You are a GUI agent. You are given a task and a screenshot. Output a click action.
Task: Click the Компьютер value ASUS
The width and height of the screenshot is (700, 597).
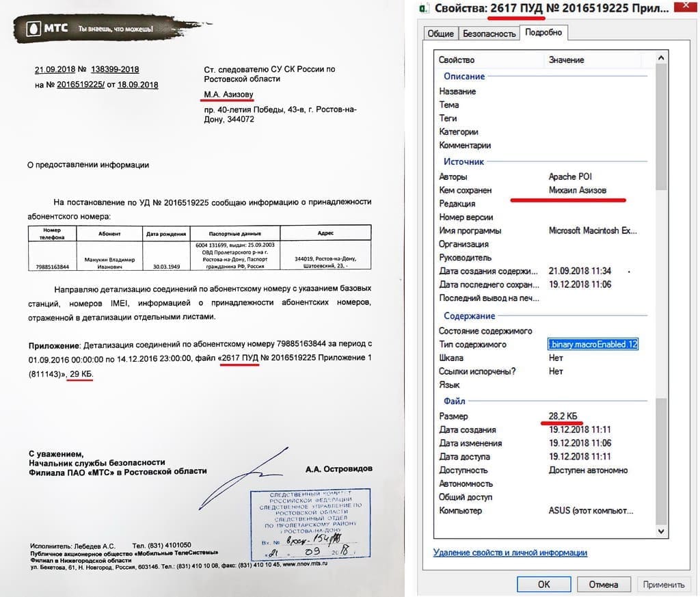coord(591,510)
